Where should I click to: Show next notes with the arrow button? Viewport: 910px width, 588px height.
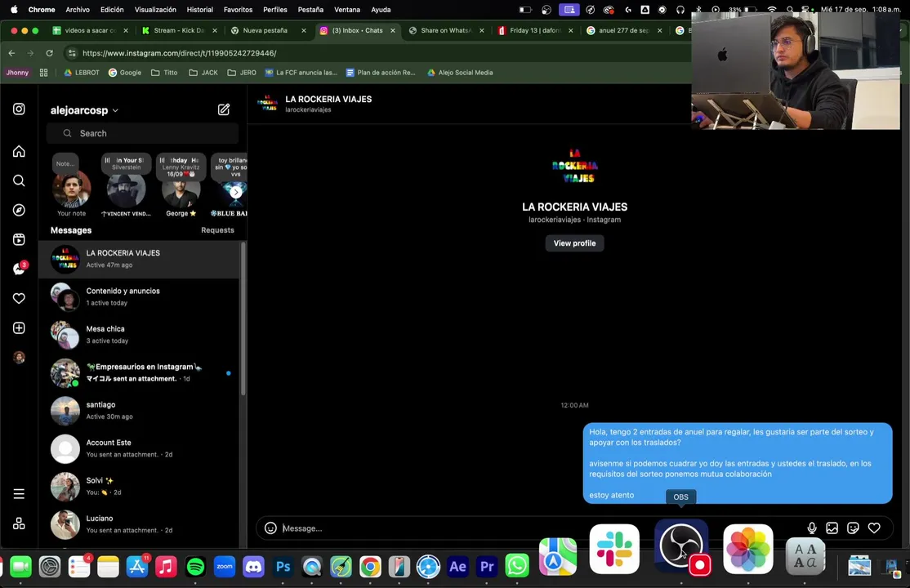[235, 192]
